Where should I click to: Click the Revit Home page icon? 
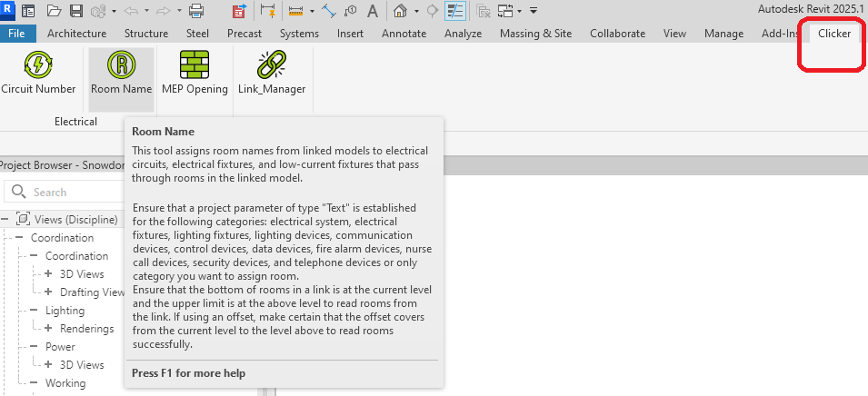[x=27, y=11]
